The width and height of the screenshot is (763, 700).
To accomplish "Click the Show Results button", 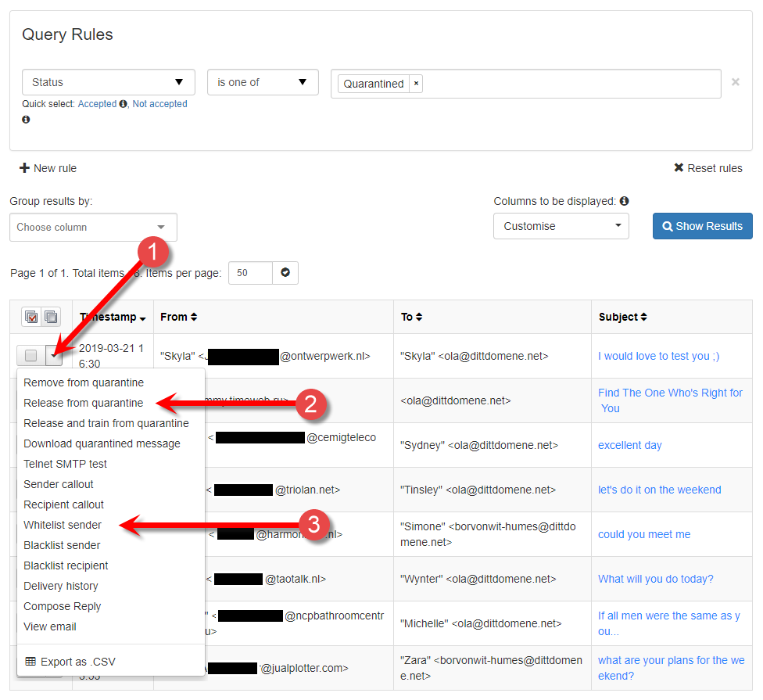I will point(702,226).
